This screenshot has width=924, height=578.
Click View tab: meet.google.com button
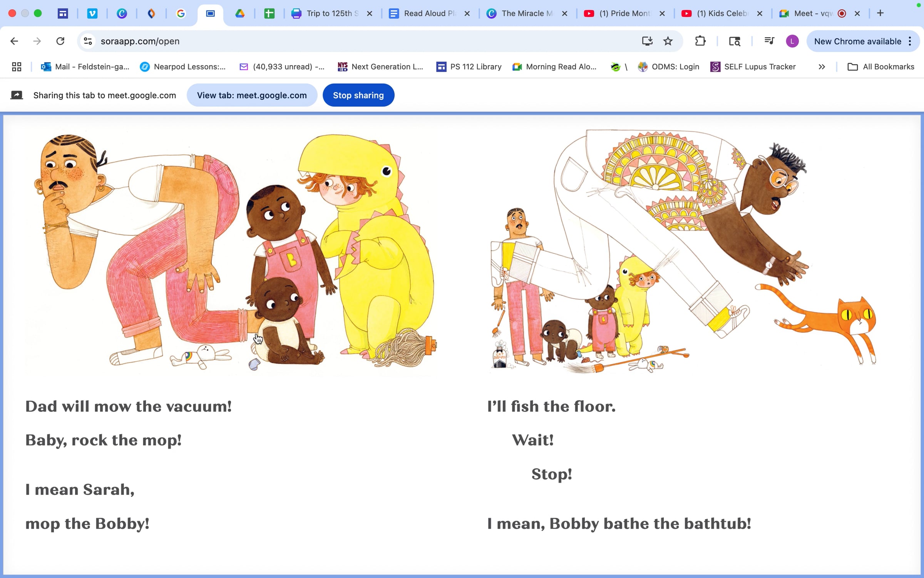252,95
